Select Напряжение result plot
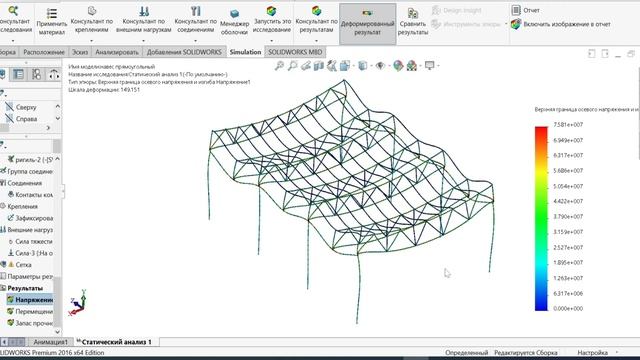The width and height of the screenshot is (640, 360). pos(30,300)
